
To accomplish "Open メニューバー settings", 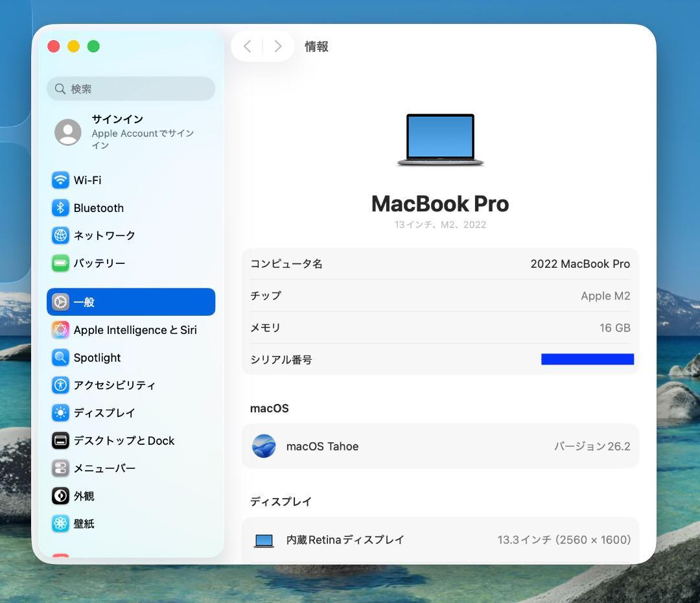I will [x=104, y=468].
